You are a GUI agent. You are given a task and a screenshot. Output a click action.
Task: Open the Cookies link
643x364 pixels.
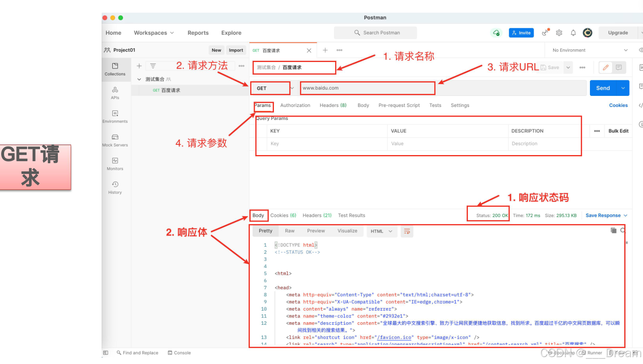click(x=619, y=105)
